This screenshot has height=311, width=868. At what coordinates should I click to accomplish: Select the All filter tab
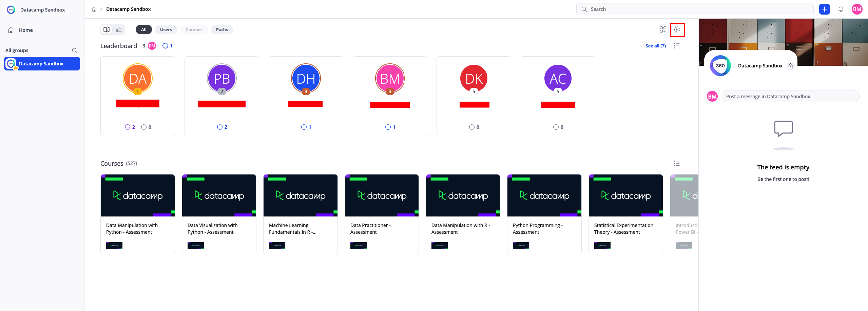coord(143,29)
